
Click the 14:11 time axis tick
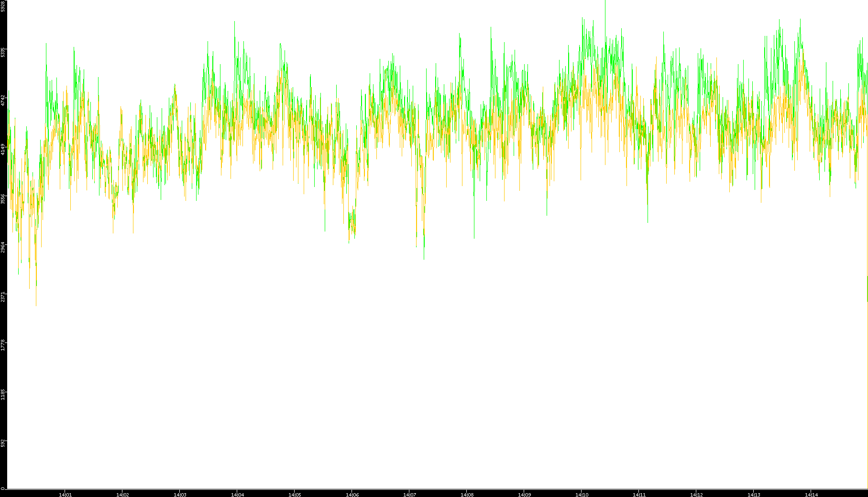[639, 495]
